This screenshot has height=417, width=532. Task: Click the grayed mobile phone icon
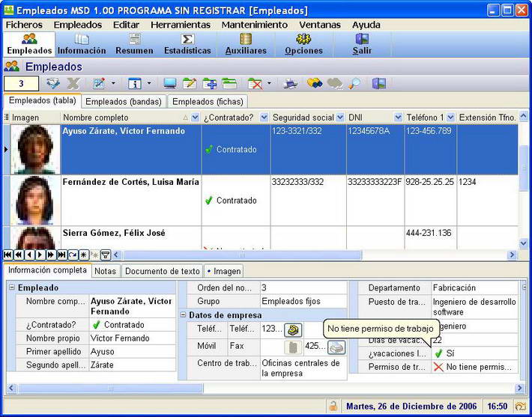coord(293,347)
